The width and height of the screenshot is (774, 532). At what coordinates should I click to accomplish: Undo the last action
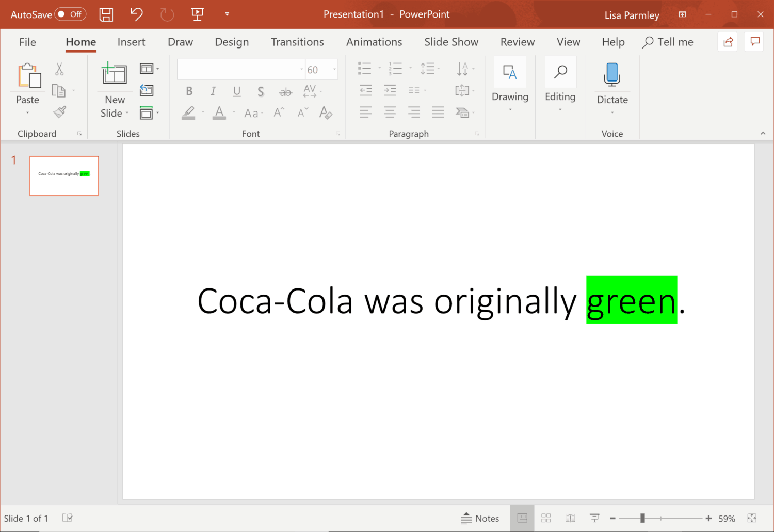pos(136,14)
